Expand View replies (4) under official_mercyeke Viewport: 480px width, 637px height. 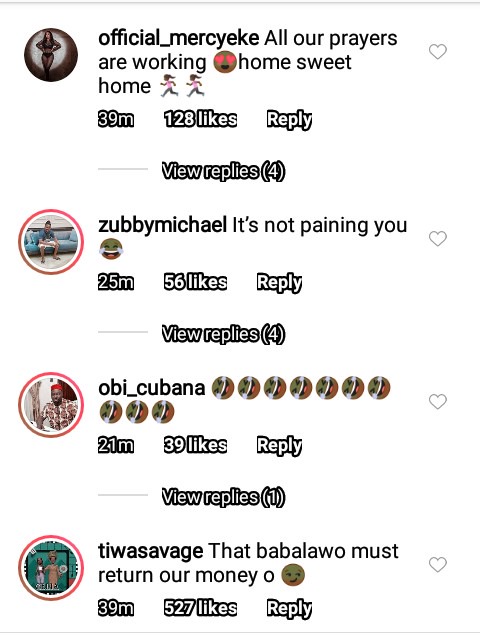223,171
